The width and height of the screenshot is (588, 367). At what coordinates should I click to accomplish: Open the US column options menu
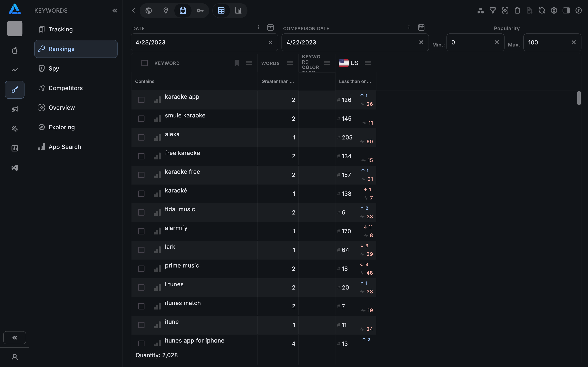pos(368,63)
